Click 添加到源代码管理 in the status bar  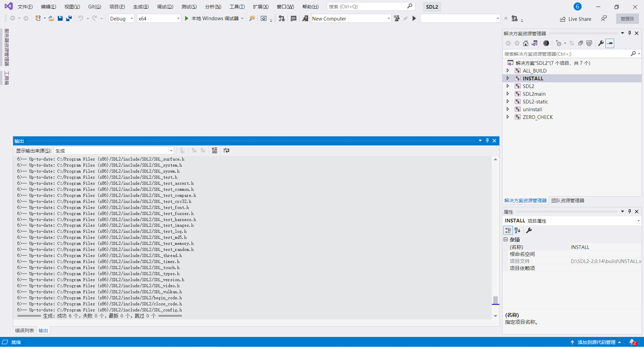pyautogui.click(x=597, y=342)
